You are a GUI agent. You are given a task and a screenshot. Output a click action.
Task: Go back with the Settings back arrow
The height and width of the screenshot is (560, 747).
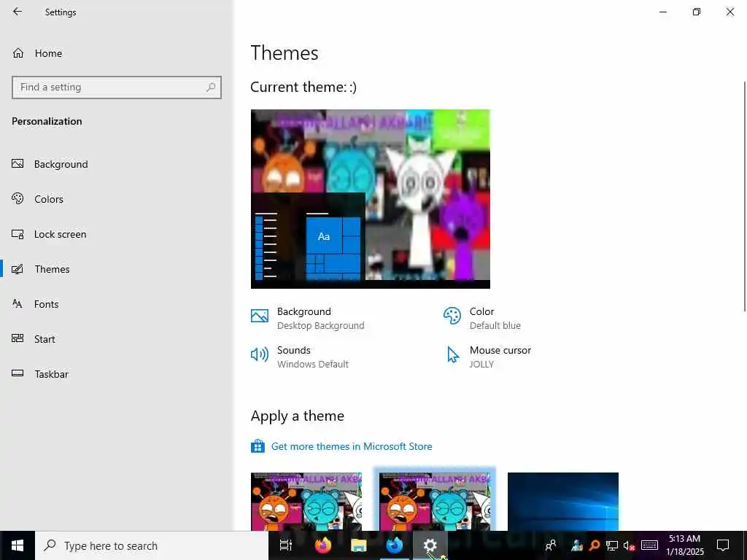pos(18,12)
